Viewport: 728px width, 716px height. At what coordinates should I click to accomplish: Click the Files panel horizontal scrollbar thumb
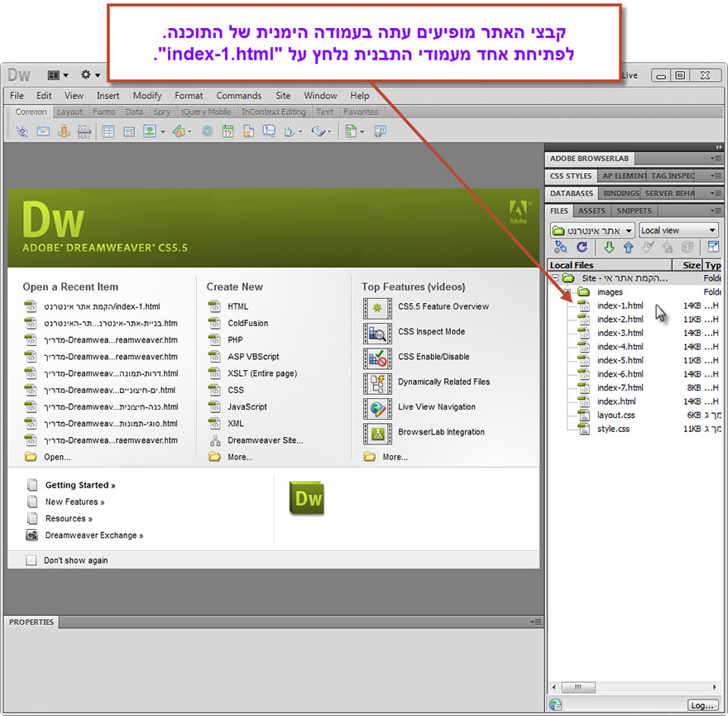point(578,687)
